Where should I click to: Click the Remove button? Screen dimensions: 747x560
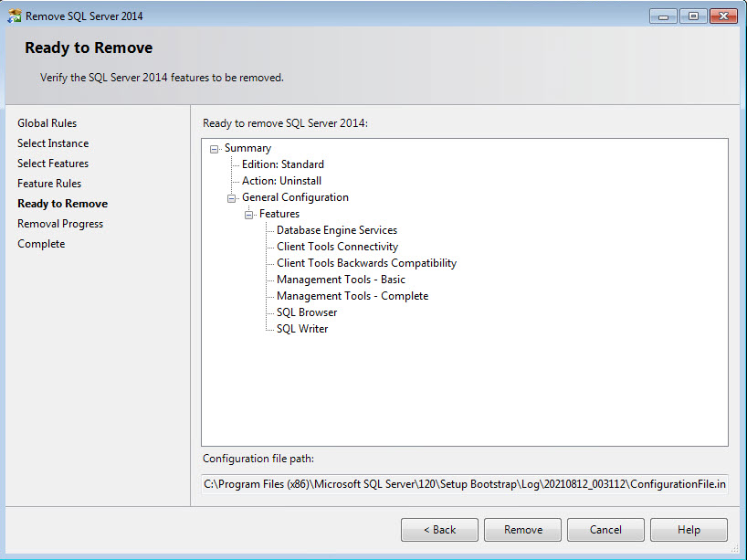click(x=522, y=530)
